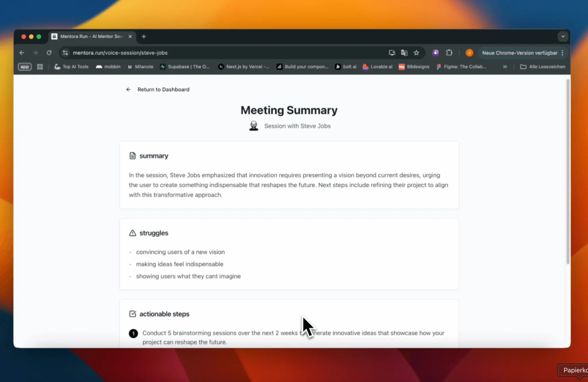Open the Chrome three-dot menu

tap(562, 53)
